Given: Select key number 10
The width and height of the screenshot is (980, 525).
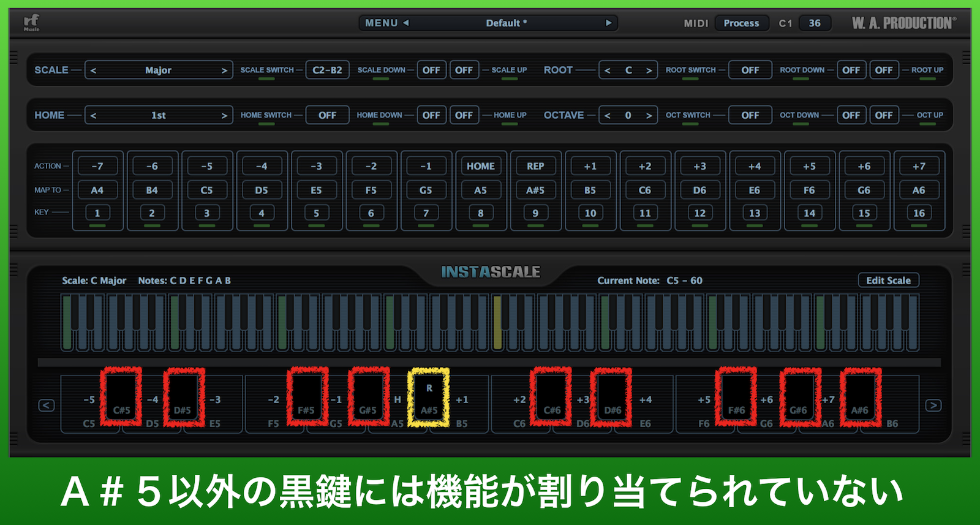Looking at the screenshot, I should click(590, 213).
